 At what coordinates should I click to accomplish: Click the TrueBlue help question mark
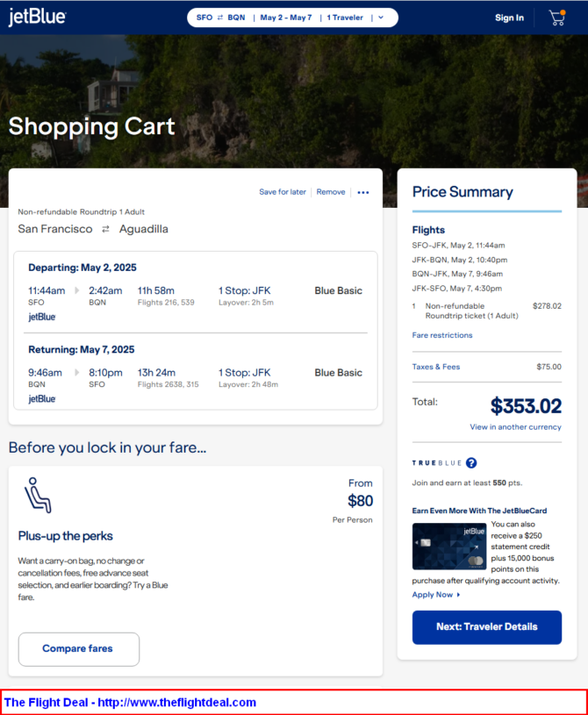tap(471, 463)
